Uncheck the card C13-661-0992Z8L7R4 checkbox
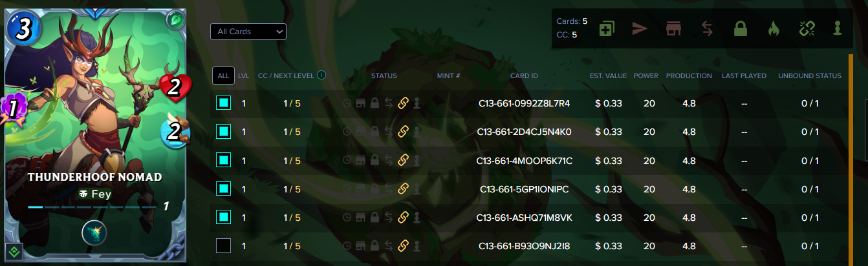 click(223, 103)
